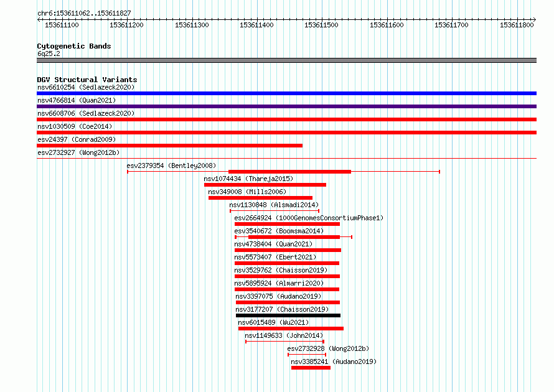Click the nsv349008 red variant bar
The width and height of the screenshot is (554, 392).
click(260, 198)
